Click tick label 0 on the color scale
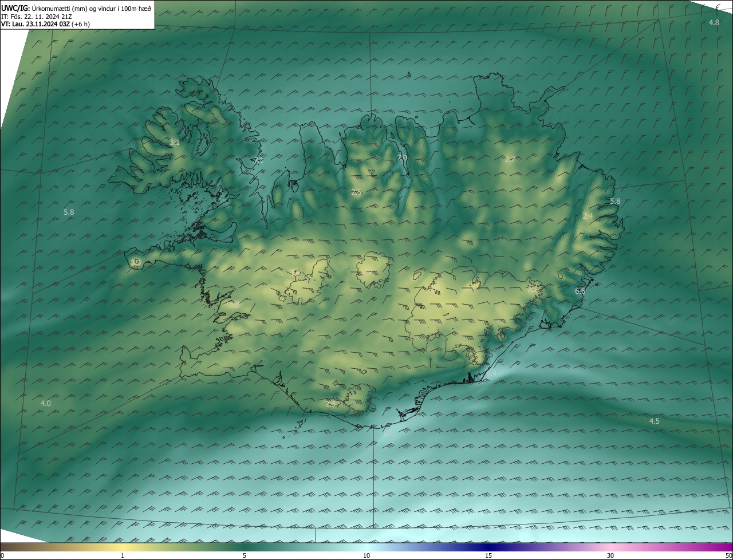 [2, 555]
